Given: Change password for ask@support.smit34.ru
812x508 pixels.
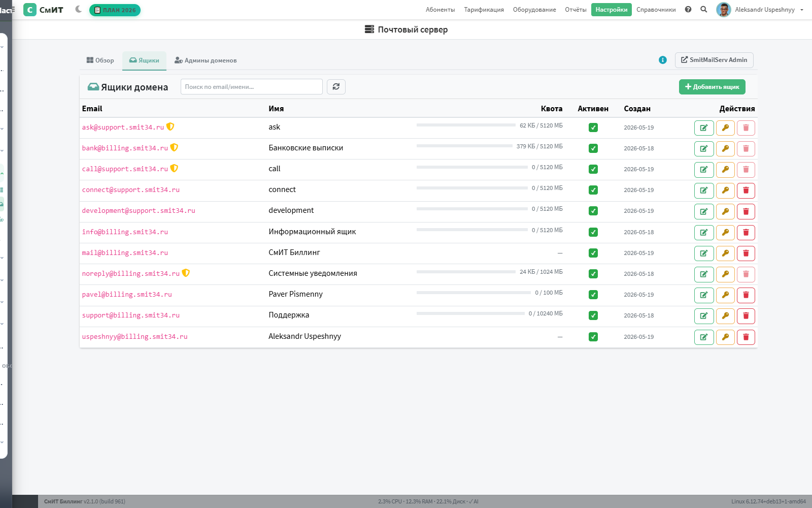Looking at the screenshot, I should 725,128.
